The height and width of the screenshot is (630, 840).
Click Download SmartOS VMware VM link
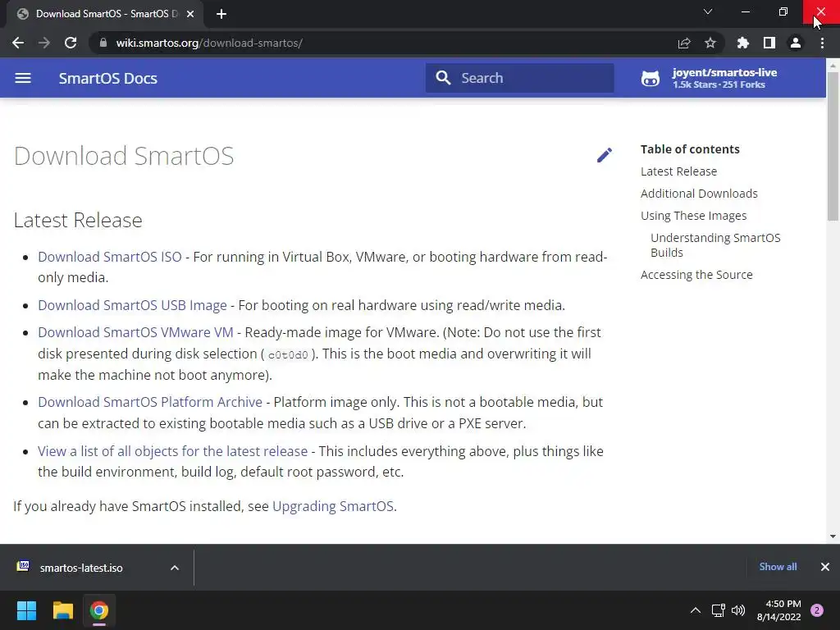(x=135, y=333)
